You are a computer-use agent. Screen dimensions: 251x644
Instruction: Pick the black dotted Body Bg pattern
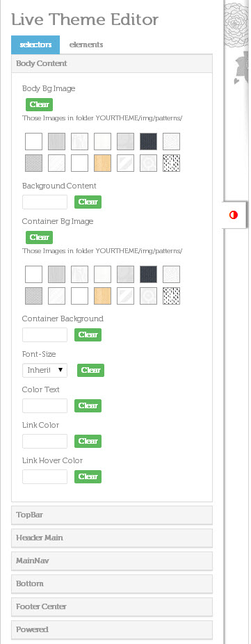point(171,163)
